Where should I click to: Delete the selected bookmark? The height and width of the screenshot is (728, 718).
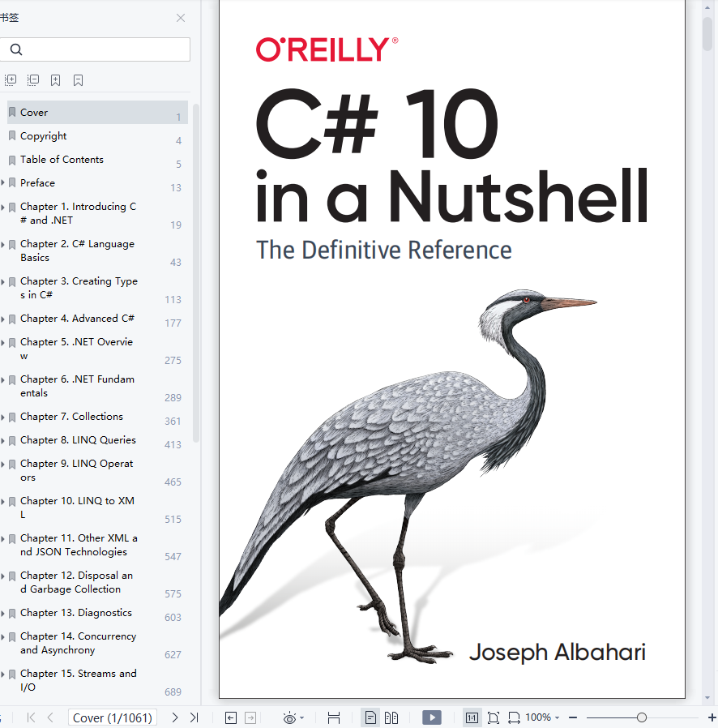coord(78,80)
